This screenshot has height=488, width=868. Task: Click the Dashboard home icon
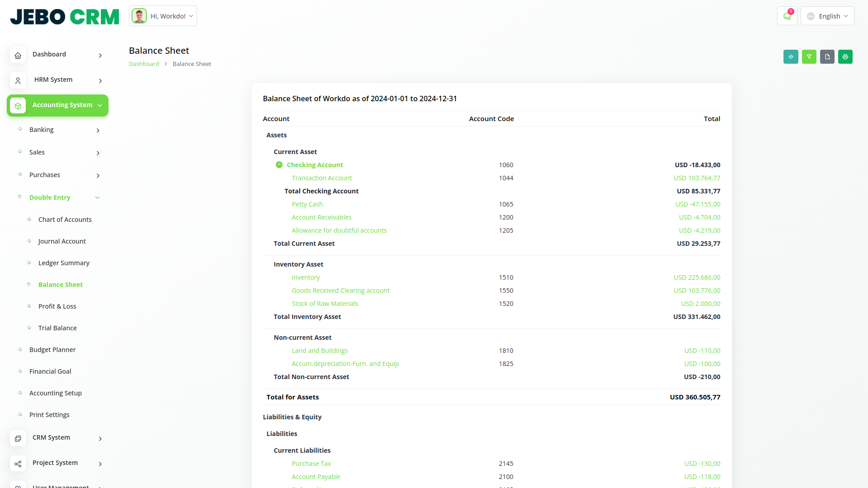[18, 56]
